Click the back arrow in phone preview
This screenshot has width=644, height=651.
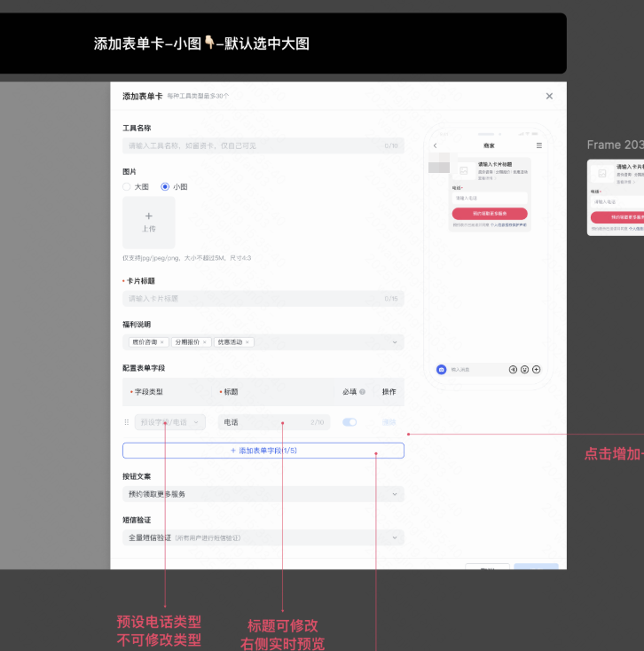(436, 145)
